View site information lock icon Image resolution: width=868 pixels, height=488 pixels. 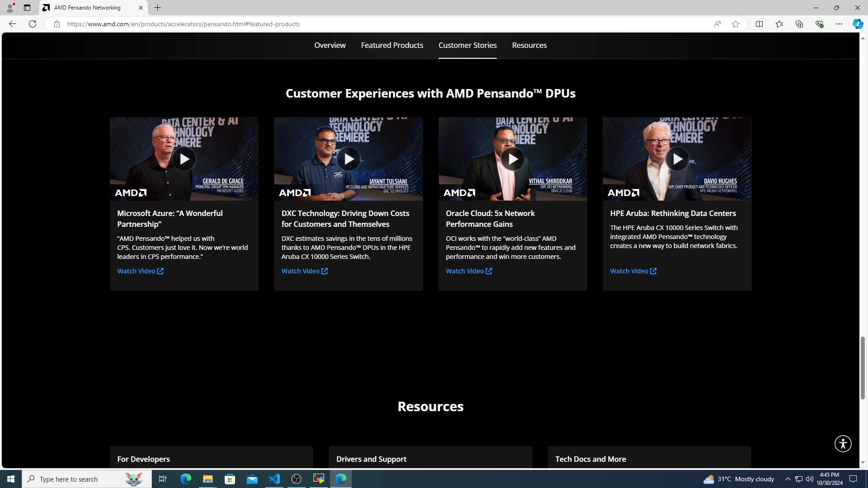57,24
